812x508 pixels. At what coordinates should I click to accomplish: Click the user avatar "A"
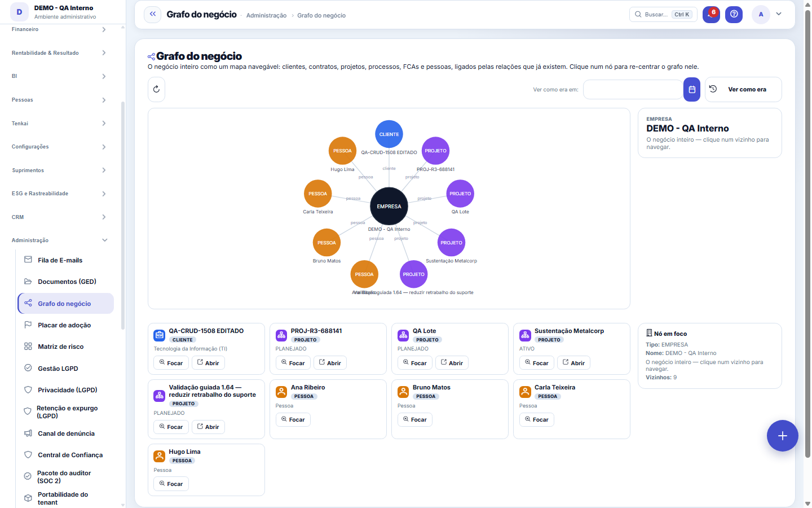[x=761, y=15]
